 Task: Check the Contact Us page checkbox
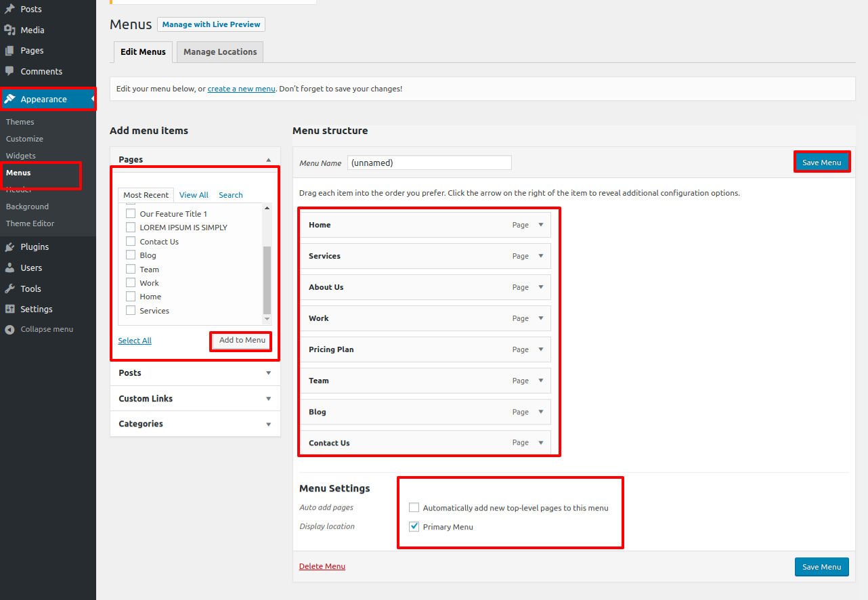[131, 242]
